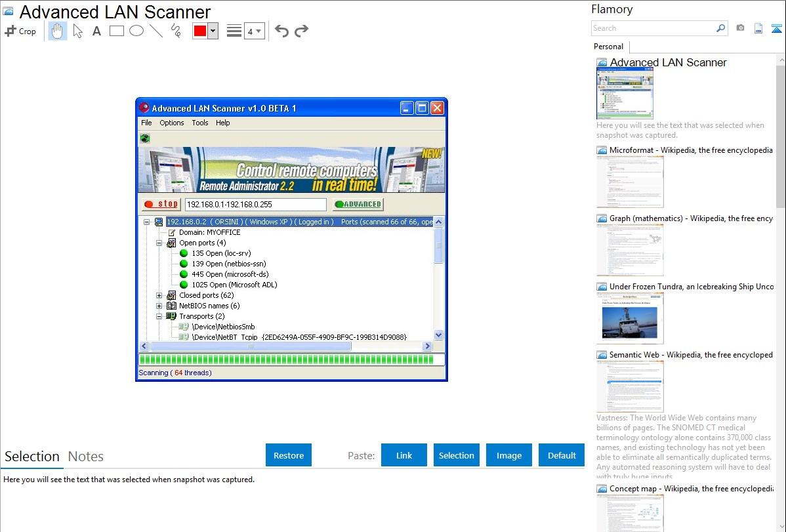Pick the rectangle shape tool

click(116, 31)
